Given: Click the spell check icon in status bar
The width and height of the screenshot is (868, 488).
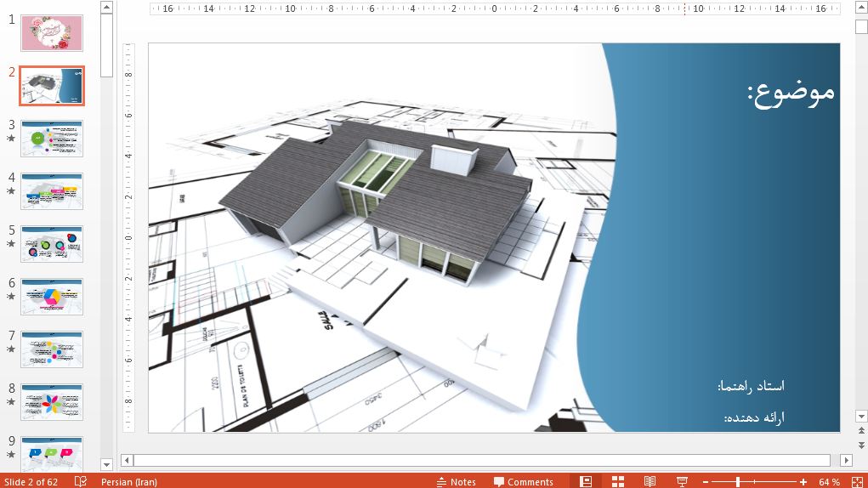Looking at the screenshot, I should click(x=81, y=481).
